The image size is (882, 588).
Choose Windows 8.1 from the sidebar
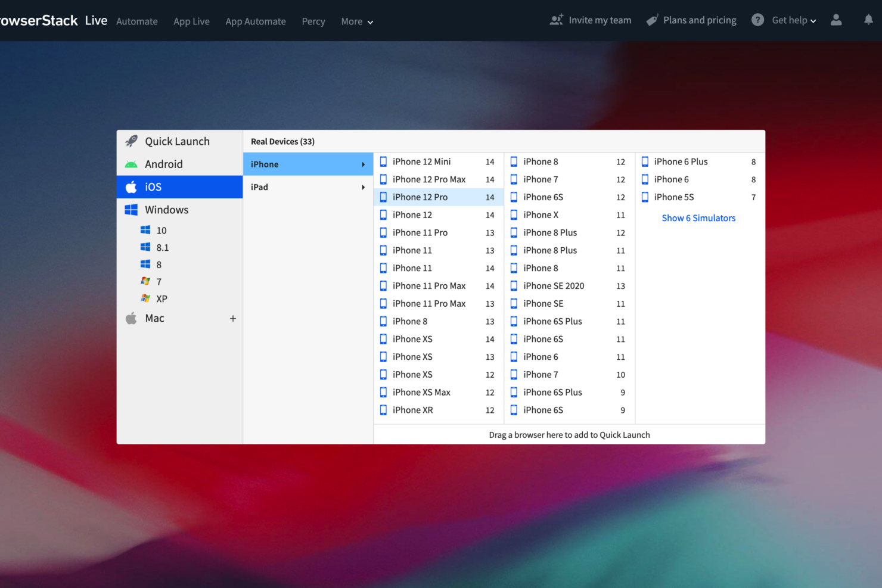click(x=162, y=247)
